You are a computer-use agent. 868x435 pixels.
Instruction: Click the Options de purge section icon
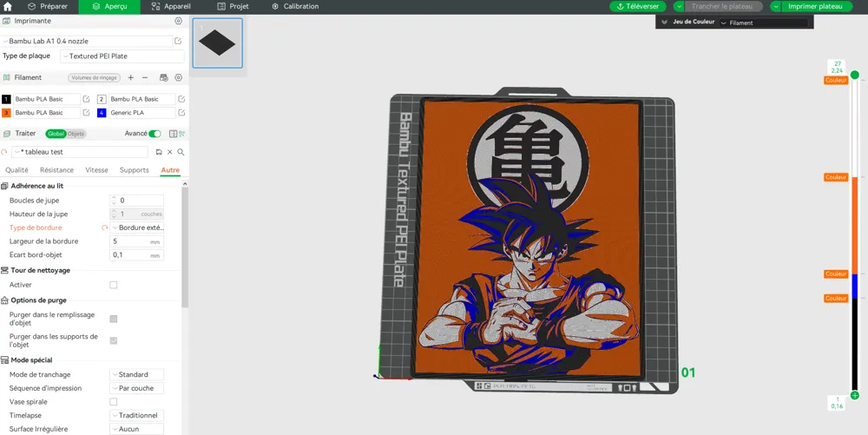click(4, 300)
